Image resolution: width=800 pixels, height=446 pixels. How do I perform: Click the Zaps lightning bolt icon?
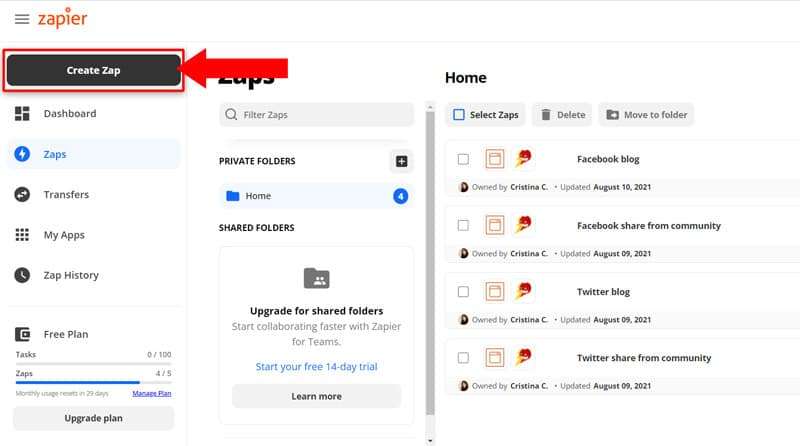22,154
